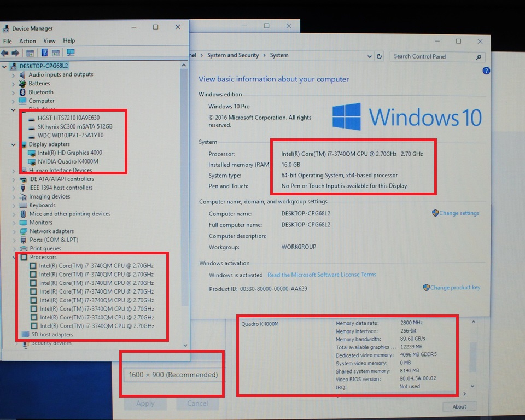The width and height of the screenshot is (525, 420).
Task: Click the Imaging devices icon
Action: tap(23, 197)
